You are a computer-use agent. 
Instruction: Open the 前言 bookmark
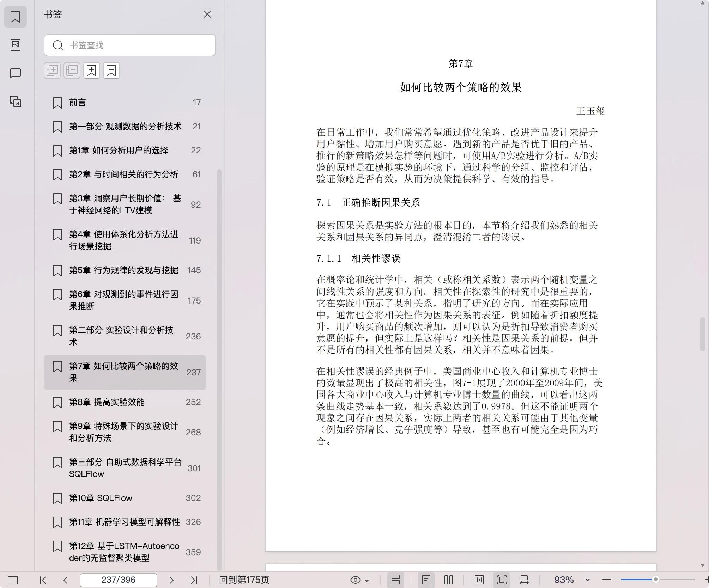125,103
